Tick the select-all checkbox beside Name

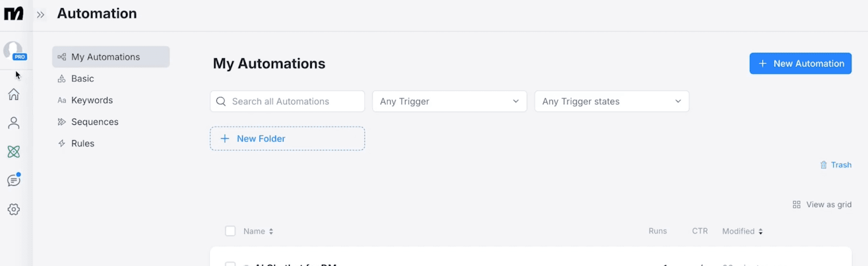230,231
